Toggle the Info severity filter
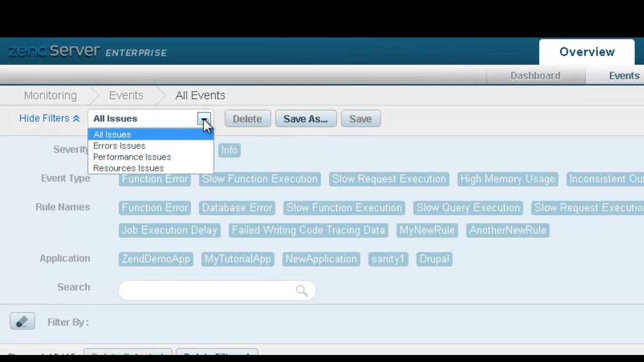Screen dimensions: 644x362 [x=229, y=150]
